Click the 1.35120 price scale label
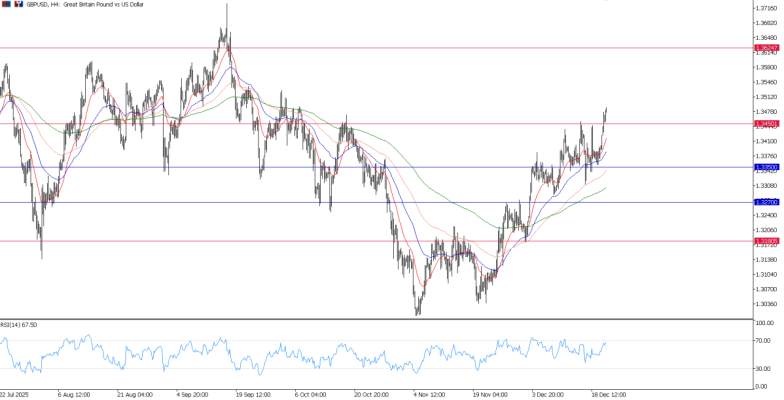The image size is (784, 400). [x=768, y=97]
